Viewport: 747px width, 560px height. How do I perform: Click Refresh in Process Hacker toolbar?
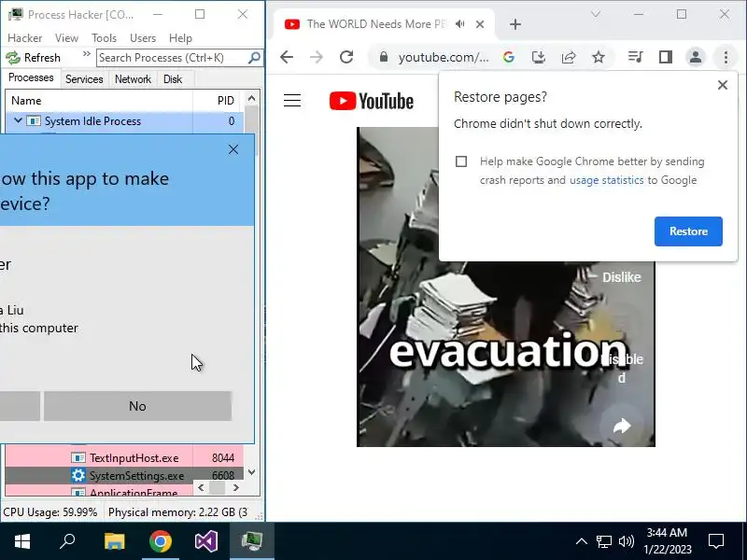click(34, 58)
